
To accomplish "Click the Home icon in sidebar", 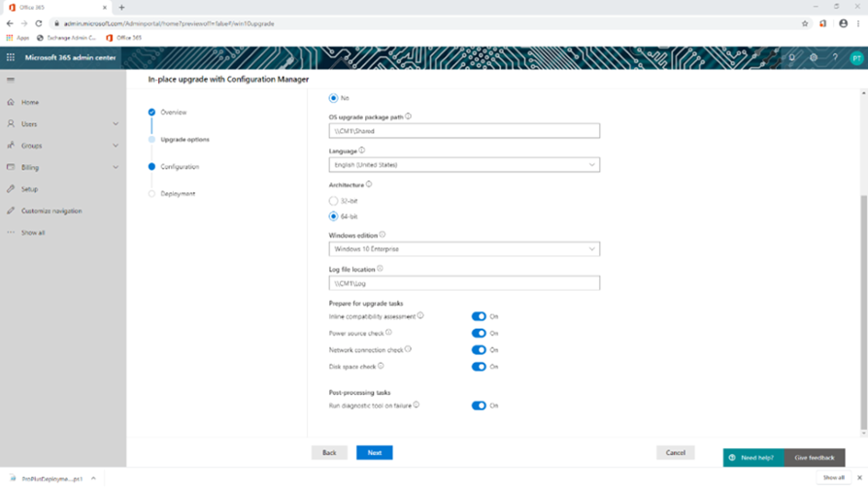I will [x=11, y=102].
